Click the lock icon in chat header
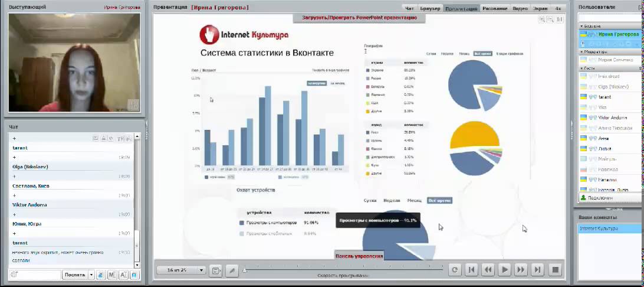Screen dimensions: 644x287 [x=104, y=139]
